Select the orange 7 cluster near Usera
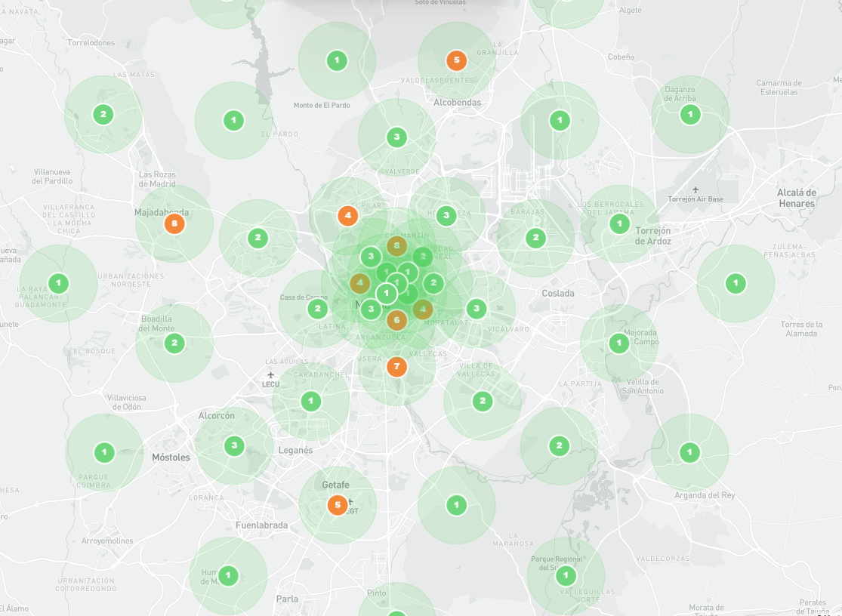The height and width of the screenshot is (616, 842). point(396,368)
